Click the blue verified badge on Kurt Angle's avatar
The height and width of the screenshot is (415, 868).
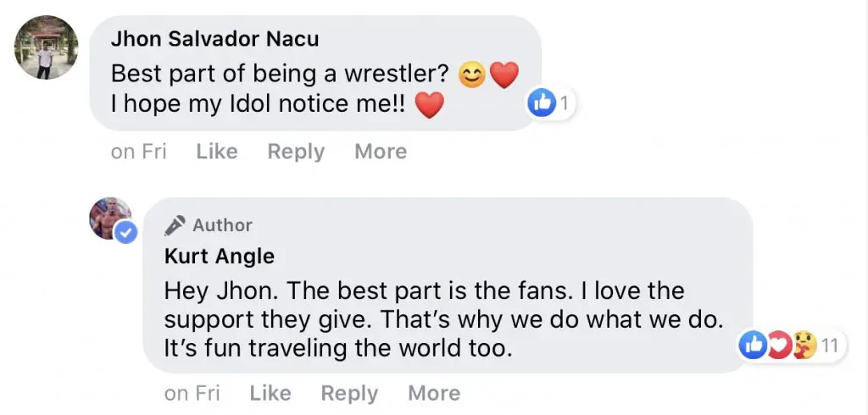126,233
